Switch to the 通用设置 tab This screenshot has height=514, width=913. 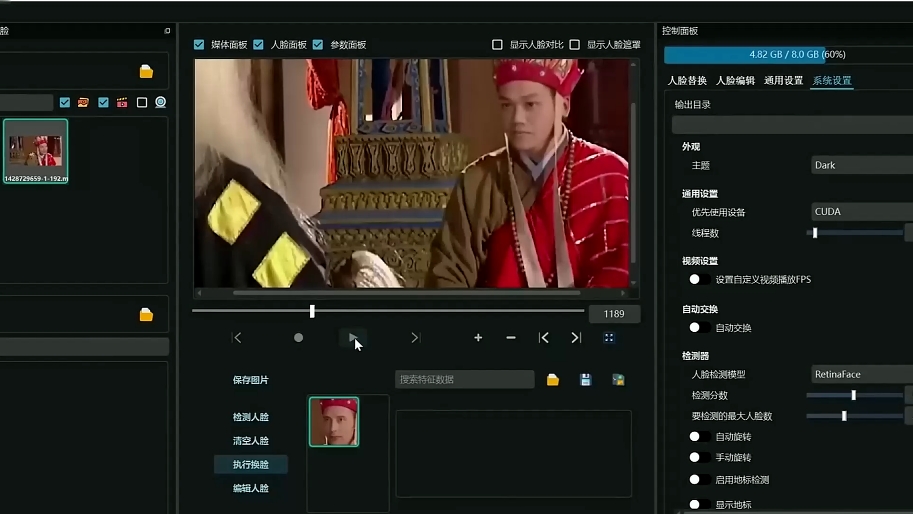[784, 81]
